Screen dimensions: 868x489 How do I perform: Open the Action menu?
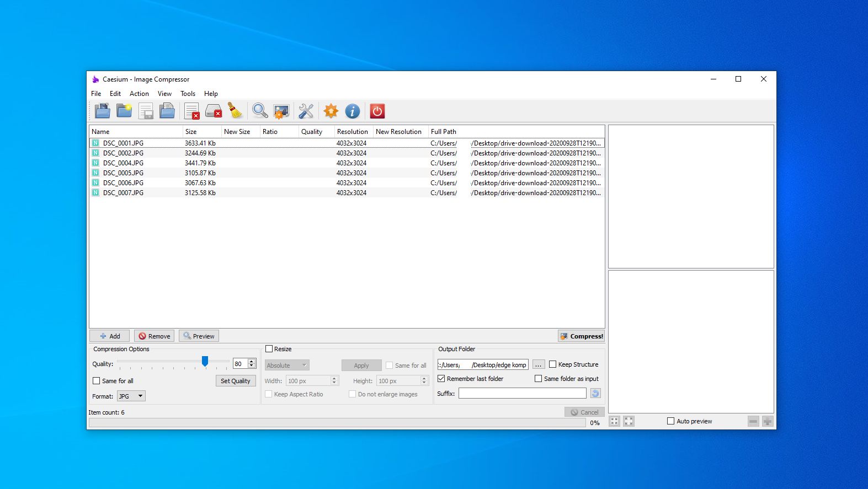(x=139, y=94)
